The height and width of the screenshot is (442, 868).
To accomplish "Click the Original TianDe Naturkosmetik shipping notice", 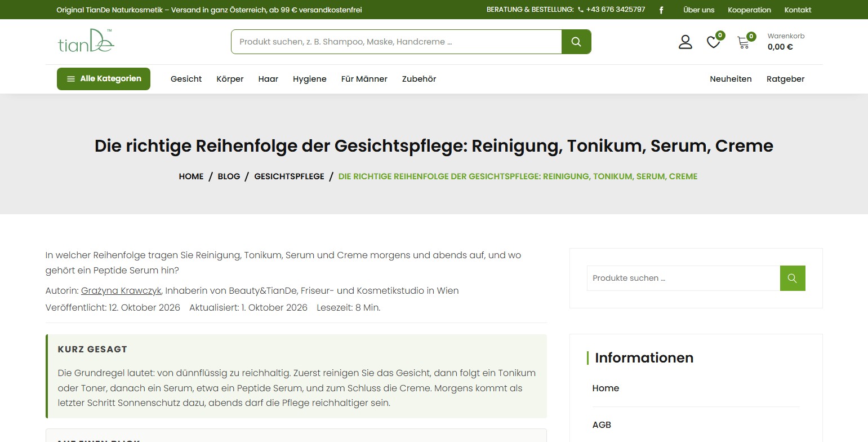I will (x=209, y=10).
